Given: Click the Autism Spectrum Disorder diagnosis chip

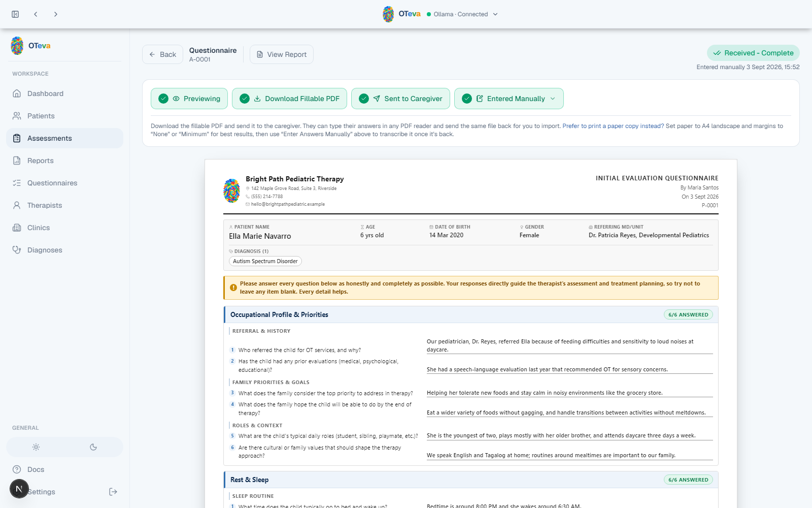Looking at the screenshot, I should click(x=265, y=261).
